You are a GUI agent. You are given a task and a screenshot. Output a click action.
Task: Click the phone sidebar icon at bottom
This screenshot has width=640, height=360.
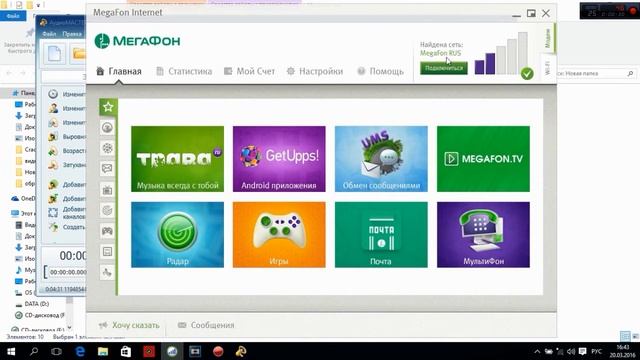click(x=107, y=272)
